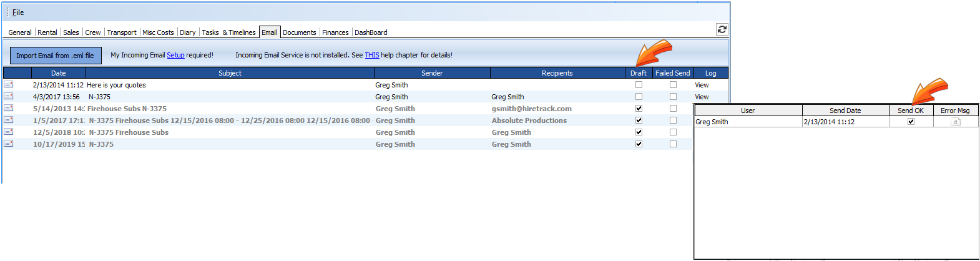Viewport: 980px width, 261px height.
Task: Click email icon for the 12/5/2018 row
Action: pyautogui.click(x=9, y=132)
